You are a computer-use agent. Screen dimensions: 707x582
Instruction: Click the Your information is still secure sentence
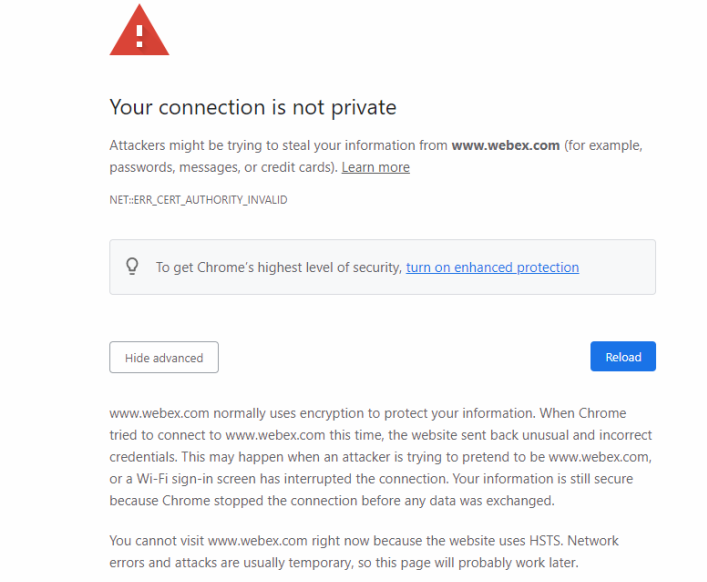(543, 479)
